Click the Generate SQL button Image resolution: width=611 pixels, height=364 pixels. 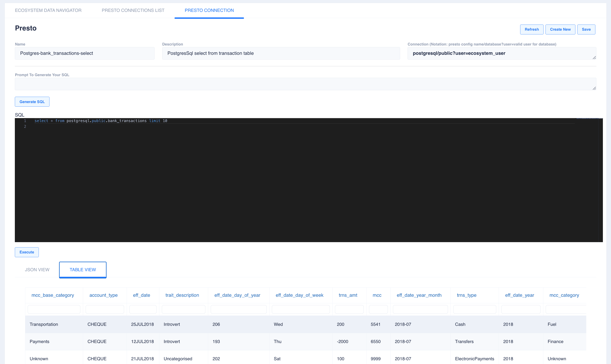(x=32, y=101)
